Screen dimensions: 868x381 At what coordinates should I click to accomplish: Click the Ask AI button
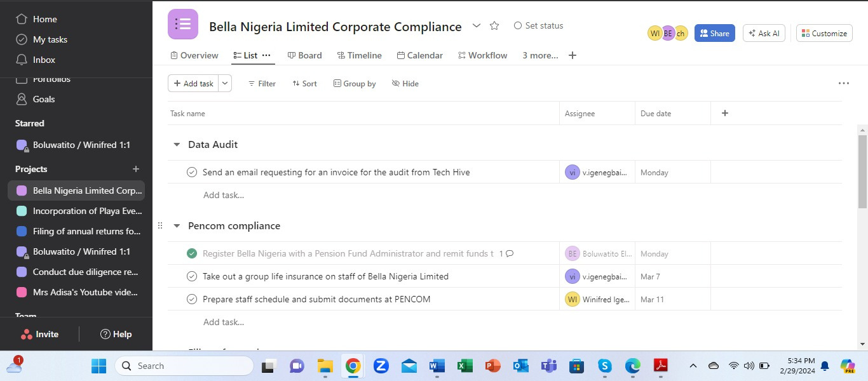point(764,33)
